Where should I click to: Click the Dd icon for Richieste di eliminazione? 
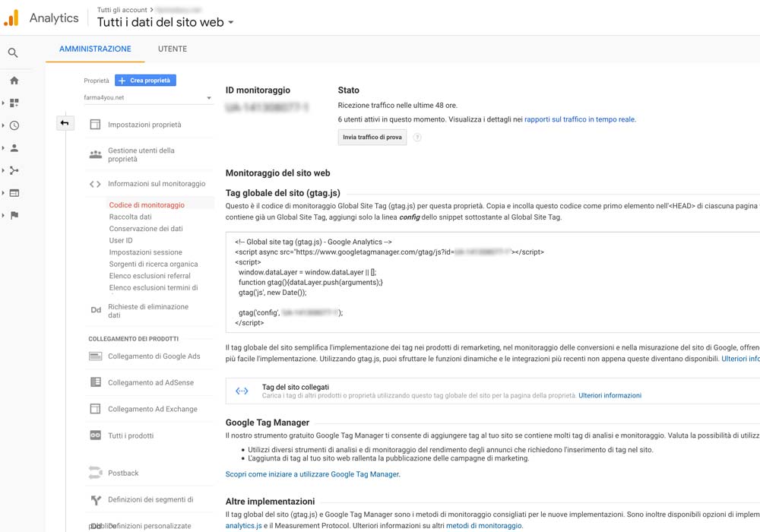96,310
